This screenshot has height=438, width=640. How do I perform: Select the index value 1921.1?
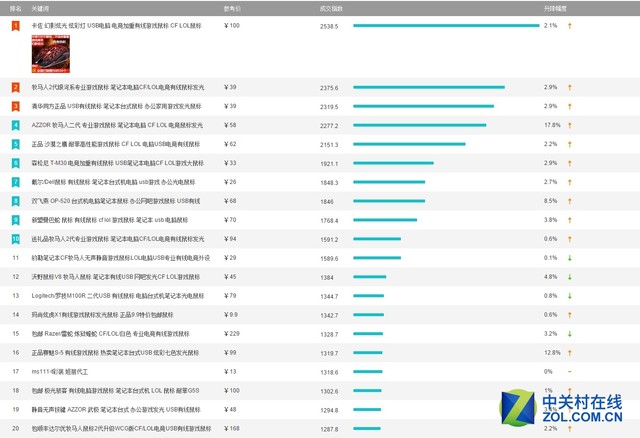[x=329, y=164]
